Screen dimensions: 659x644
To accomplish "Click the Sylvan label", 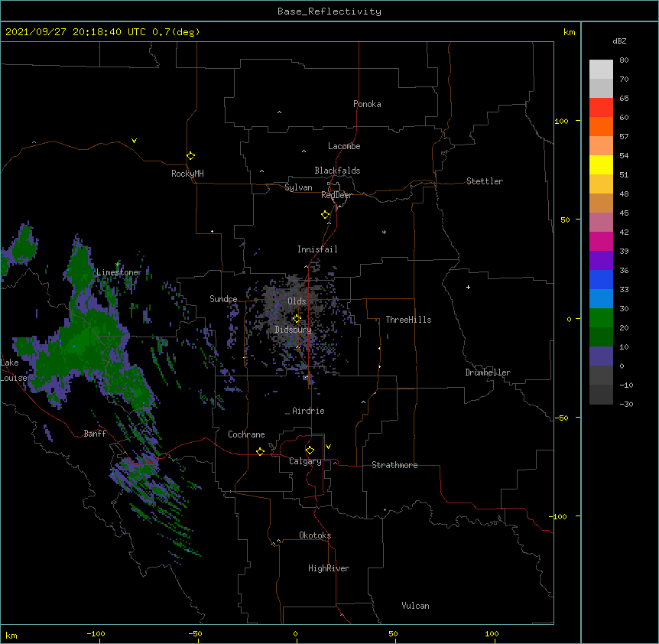I will tap(298, 187).
